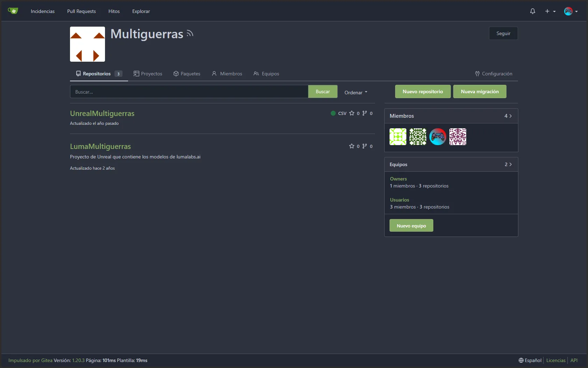This screenshot has height=368, width=588.
Task: Open the LumaMultiguerras repository link
Action: coord(100,146)
